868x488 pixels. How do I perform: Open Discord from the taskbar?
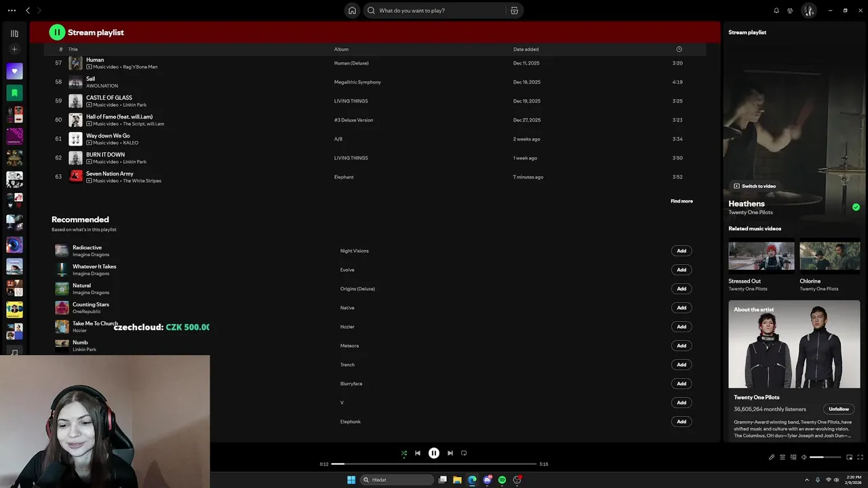(487, 480)
